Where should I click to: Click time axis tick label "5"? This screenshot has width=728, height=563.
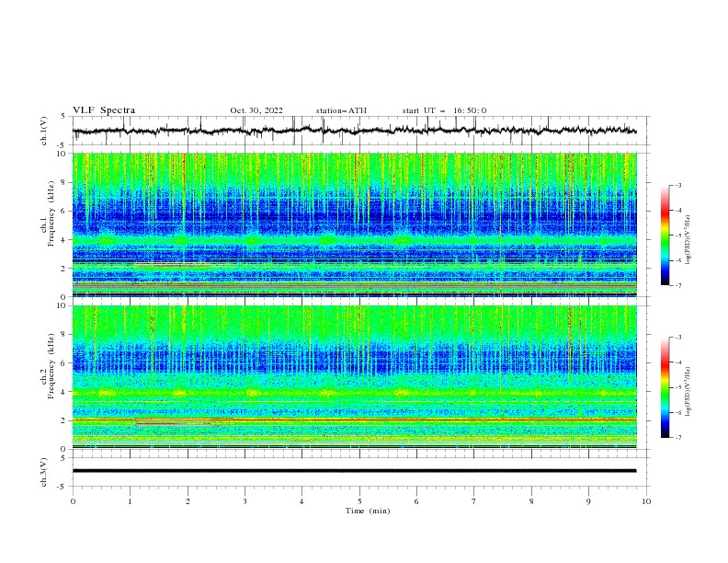click(x=359, y=501)
